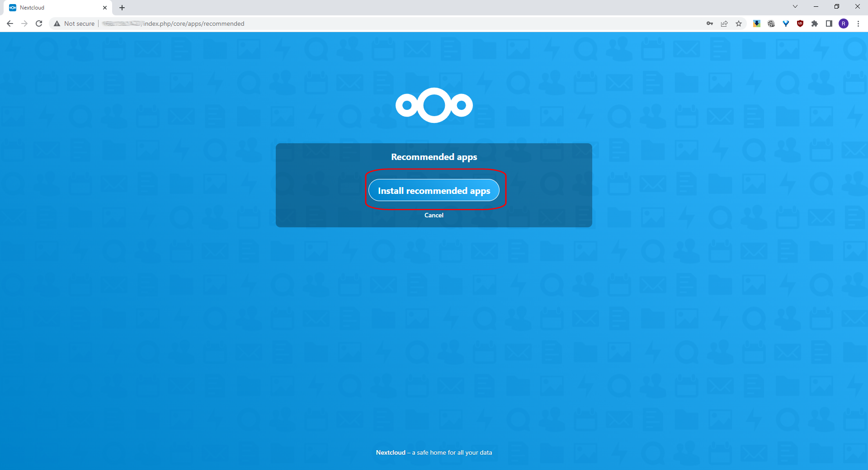Open Chrome's three-dot menu

pos(859,23)
